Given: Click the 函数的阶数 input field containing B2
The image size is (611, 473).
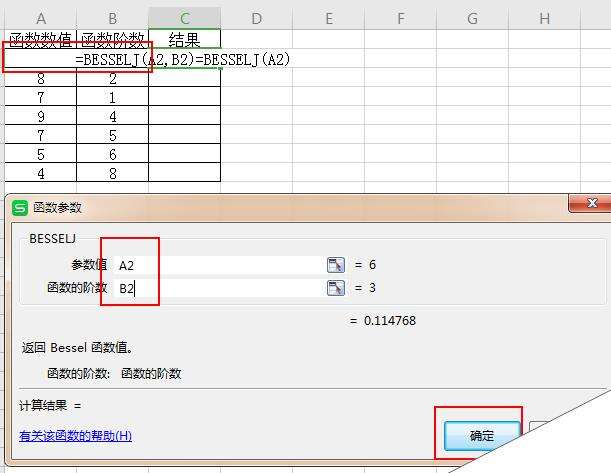Looking at the screenshot, I should click(220, 288).
